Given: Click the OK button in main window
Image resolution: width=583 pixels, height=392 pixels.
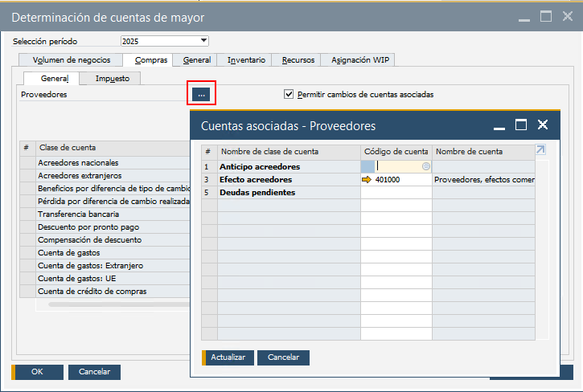Looking at the screenshot, I should coord(36,372).
